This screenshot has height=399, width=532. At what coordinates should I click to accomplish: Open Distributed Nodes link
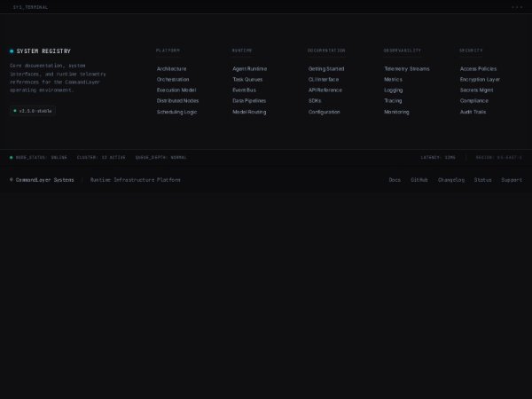point(177,101)
